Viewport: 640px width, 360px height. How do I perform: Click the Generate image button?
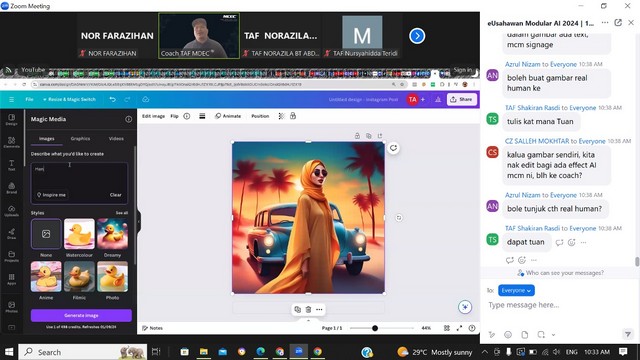pyautogui.click(x=81, y=316)
